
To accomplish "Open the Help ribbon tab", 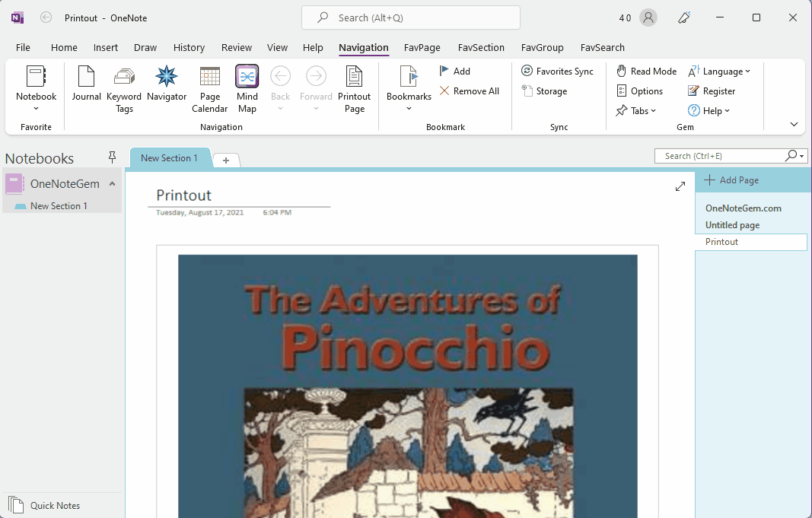I will (313, 48).
